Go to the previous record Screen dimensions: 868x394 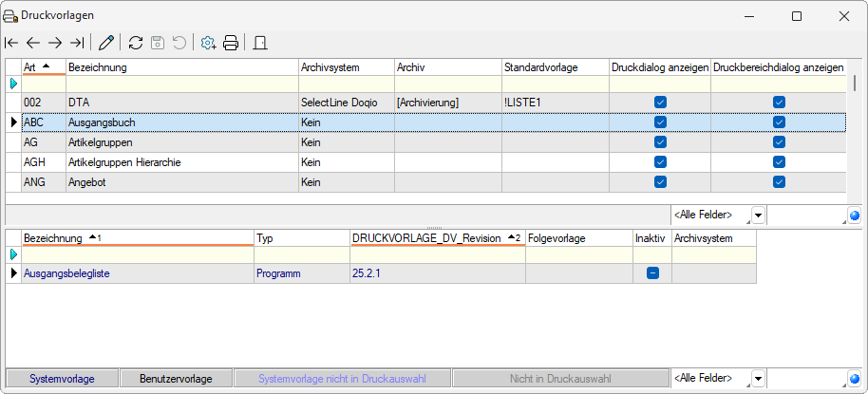[x=33, y=43]
